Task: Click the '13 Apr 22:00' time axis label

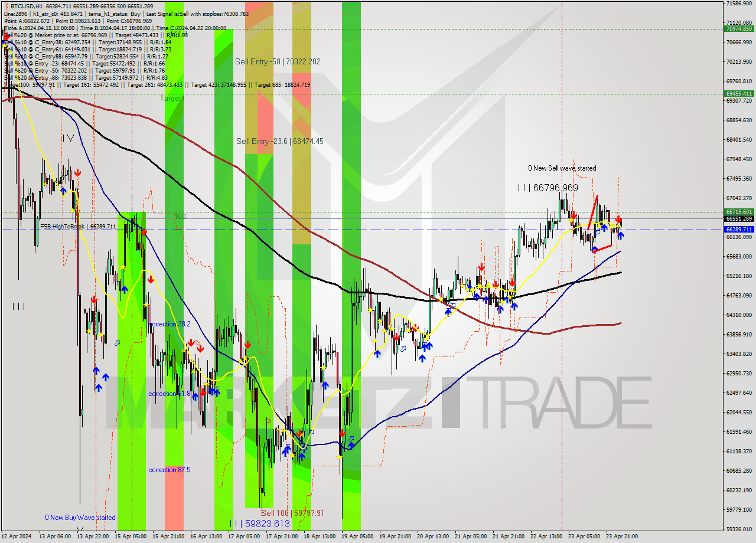Action: [x=94, y=537]
